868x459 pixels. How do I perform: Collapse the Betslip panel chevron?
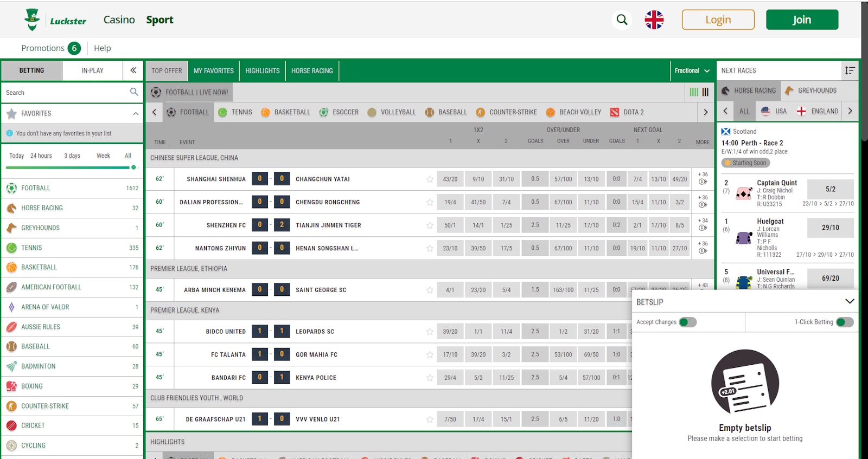click(850, 302)
